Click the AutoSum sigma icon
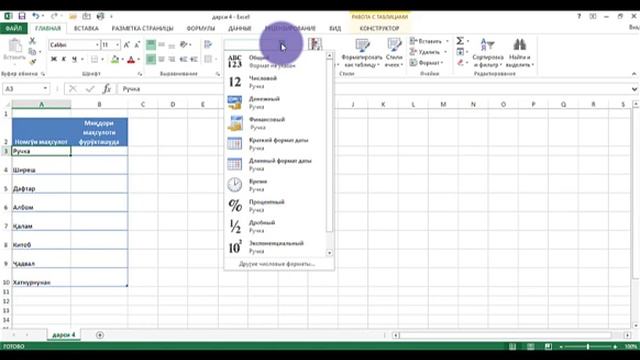The width and height of the screenshot is (640, 360). point(460,41)
